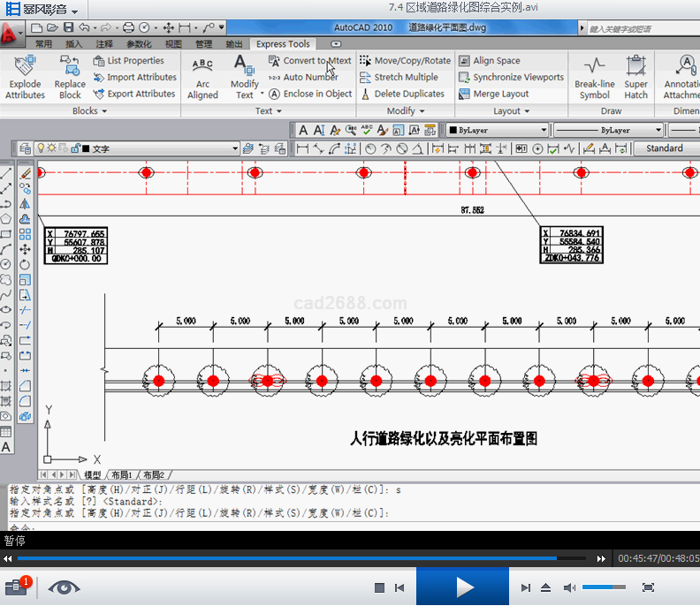The image size is (700, 606).
Task: Expand the Blocks panel
Action: (89, 111)
